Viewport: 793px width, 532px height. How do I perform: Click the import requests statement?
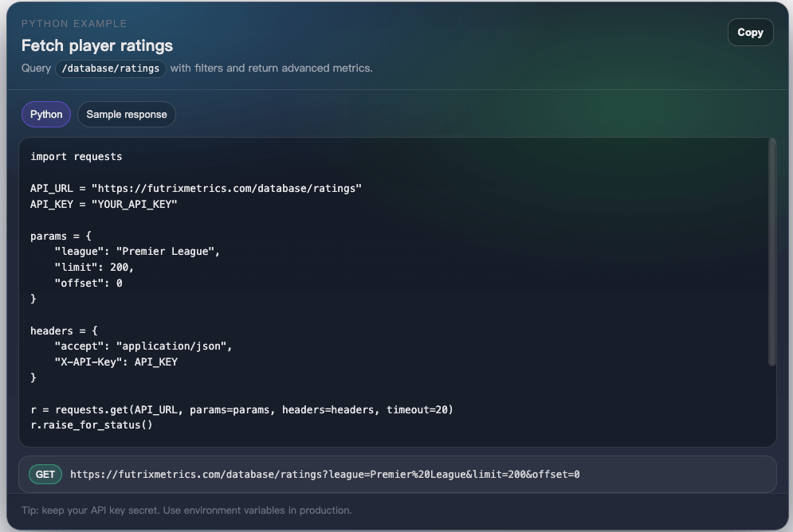pyautogui.click(x=76, y=156)
